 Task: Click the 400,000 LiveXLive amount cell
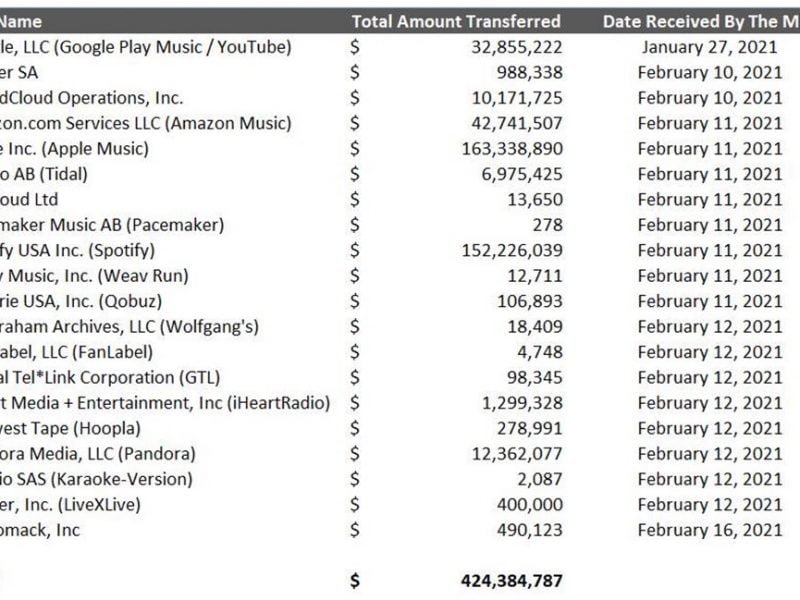pyautogui.click(x=529, y=504)
